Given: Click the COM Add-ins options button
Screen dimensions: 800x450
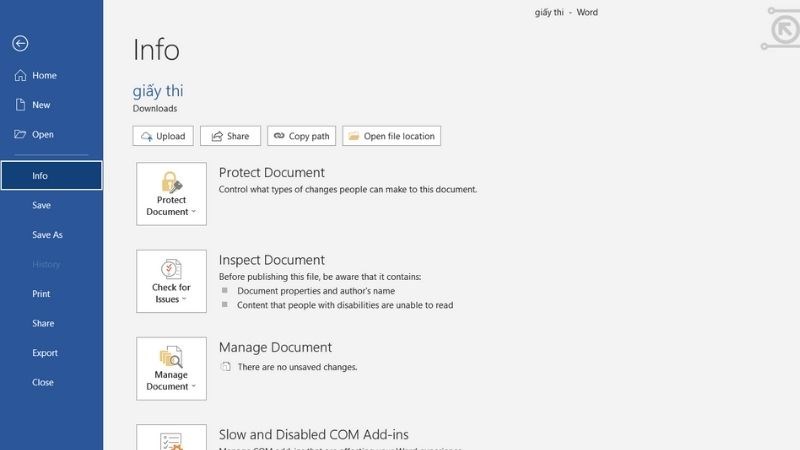Looking at the screenshot, I should pyautogui.click(x=171, y=438).
